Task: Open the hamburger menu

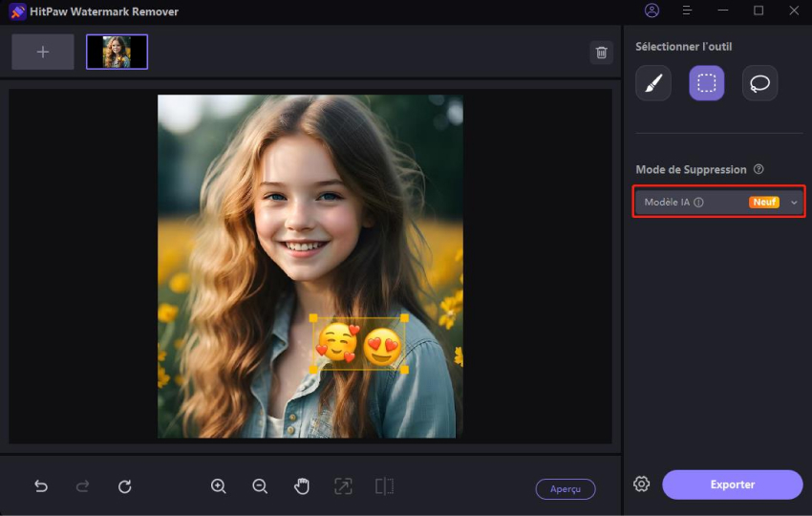Action: 687,11
